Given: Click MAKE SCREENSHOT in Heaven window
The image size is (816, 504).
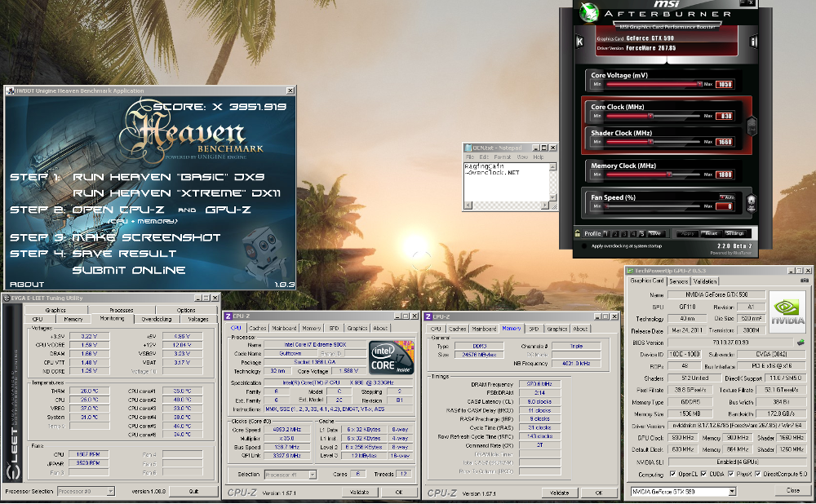Looking at the screenshot, I should coord(146,237).
